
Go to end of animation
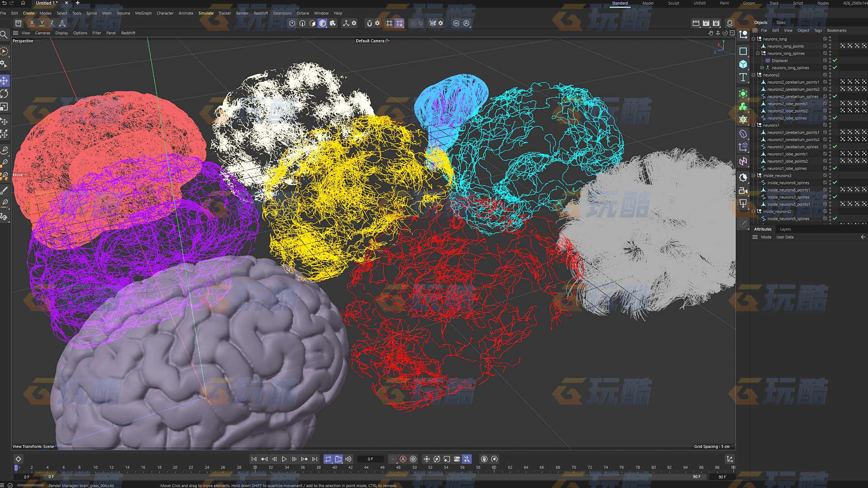click(315, 459)
